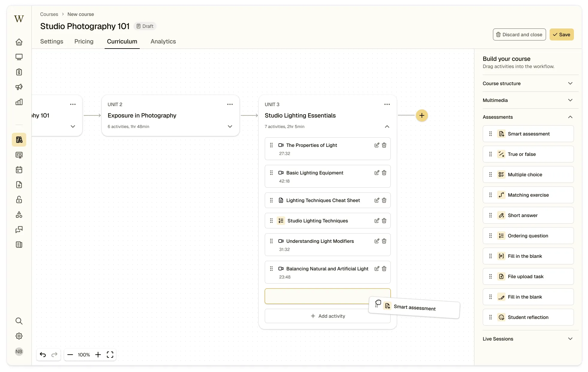The image size is (588, 372).
Task: Expand the Multimedia section
Action: 570,100
